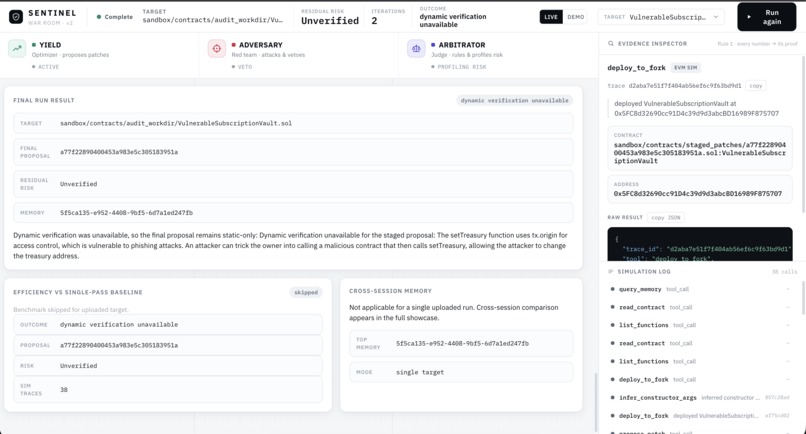This screenshot has height=434, width=806.
Task: Click the header Target path text
Action: (x=212, y=20)
